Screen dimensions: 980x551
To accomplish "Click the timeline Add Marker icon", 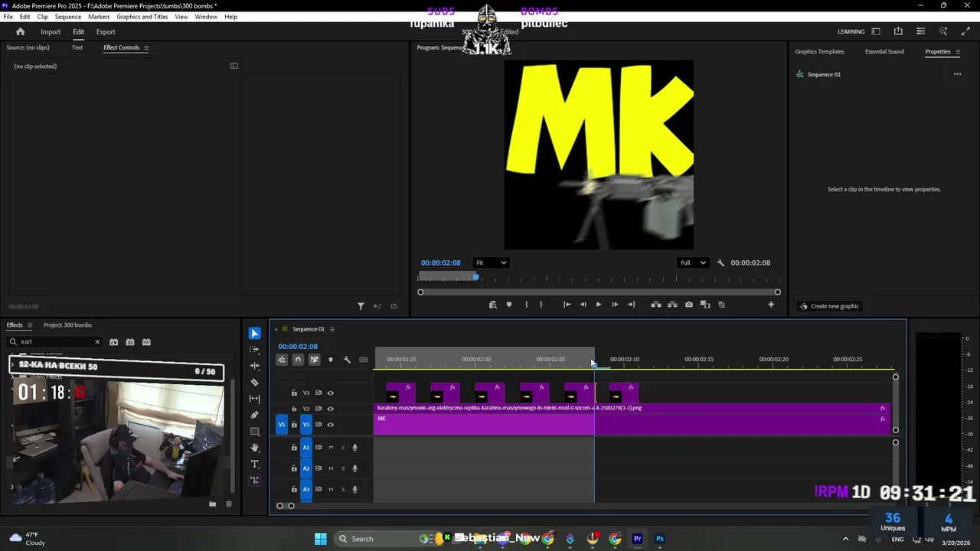I will coord(331,360).
